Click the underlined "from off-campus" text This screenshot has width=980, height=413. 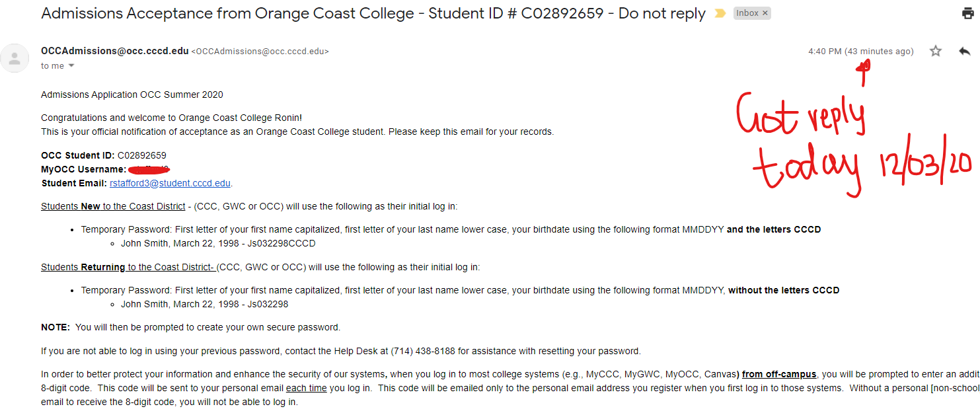[x=779, y=374]
